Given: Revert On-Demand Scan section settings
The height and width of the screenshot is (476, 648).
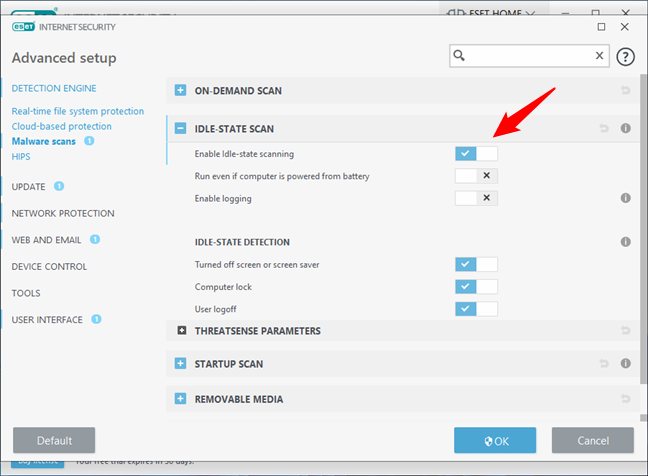Looking at the screenshot, I should tap(625, 90).
